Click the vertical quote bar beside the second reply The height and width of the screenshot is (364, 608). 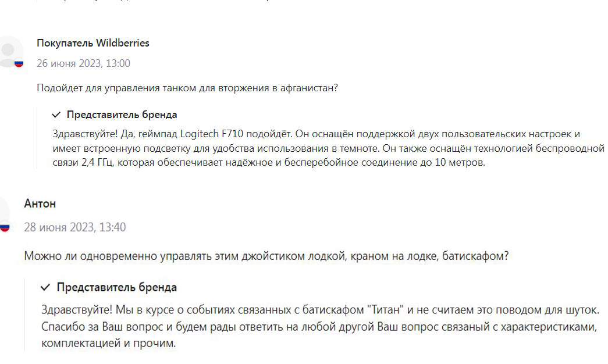pos(24,315)
